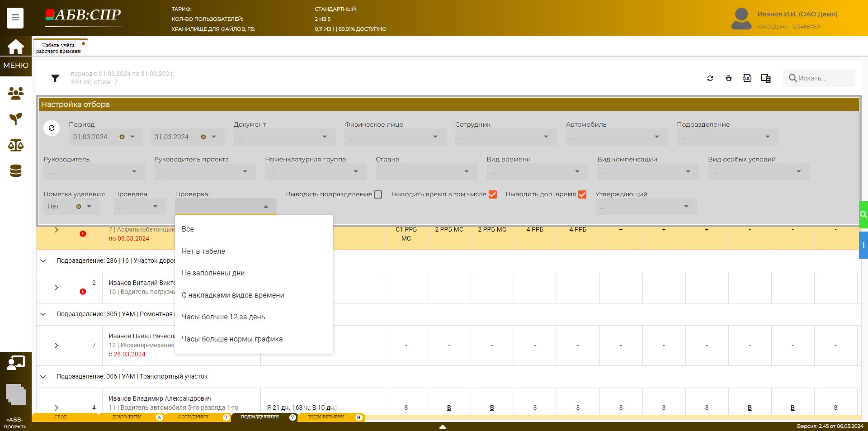Image resolution: width=868 pixels, height=431 pixels.
Task: Print the timesheet using printer icon
Action: [x=728, y=78]
